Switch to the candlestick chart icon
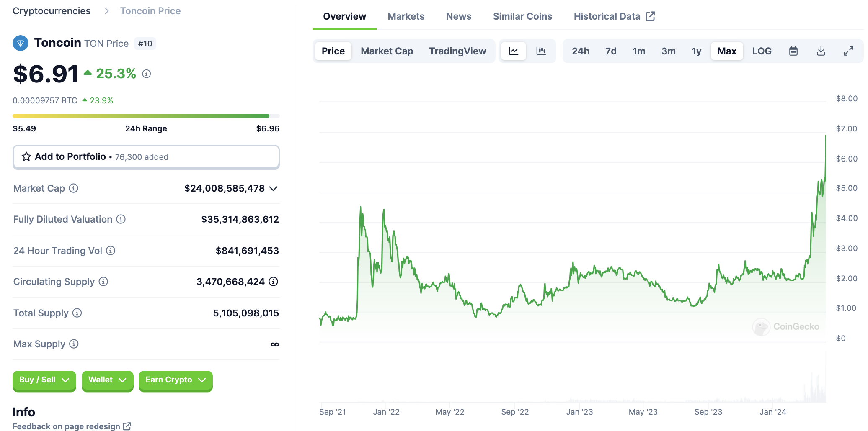This screenshot has height=431, width=868. [x=541, y=51]
